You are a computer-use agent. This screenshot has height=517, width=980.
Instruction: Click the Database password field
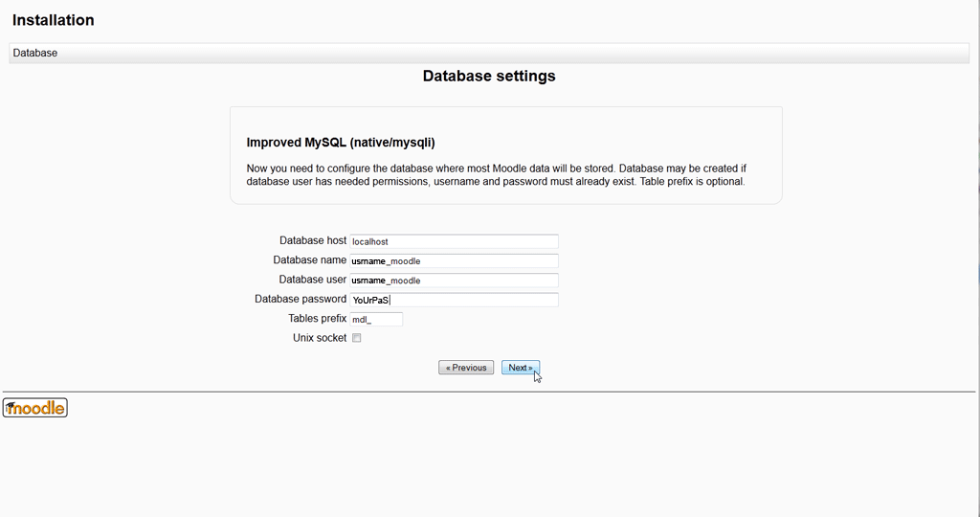[x=454, y=300]
